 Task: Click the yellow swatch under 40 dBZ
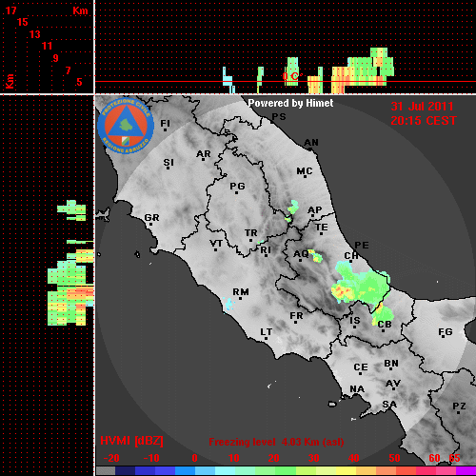347,470
